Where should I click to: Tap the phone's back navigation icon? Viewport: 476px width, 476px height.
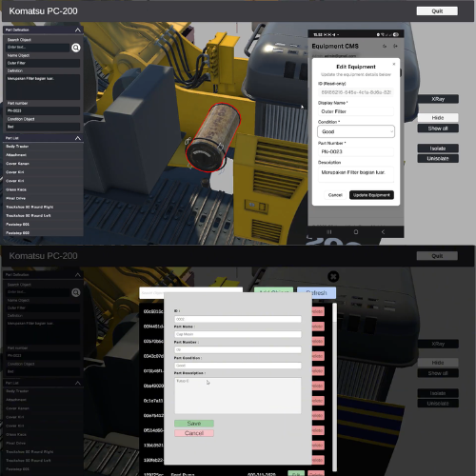383,232
